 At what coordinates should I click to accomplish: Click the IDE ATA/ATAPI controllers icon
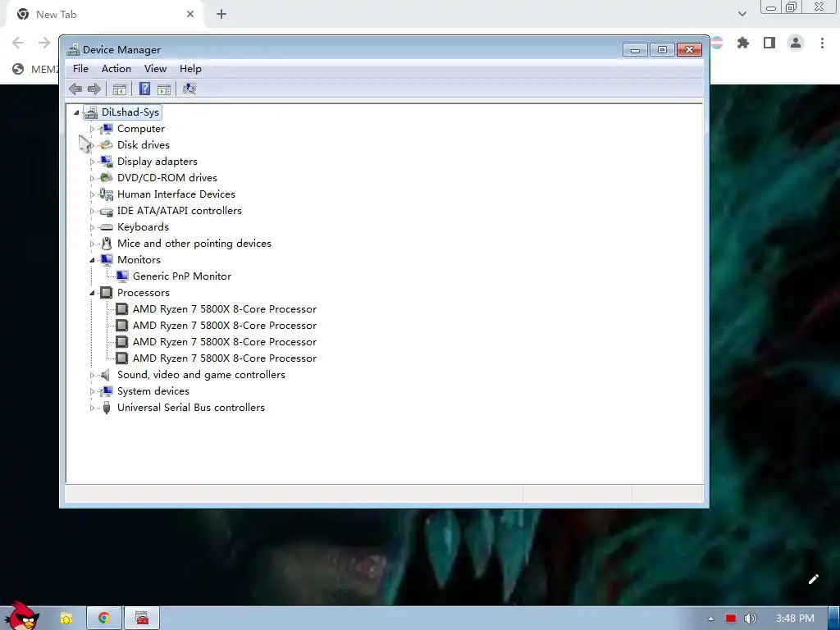[107, 211]
